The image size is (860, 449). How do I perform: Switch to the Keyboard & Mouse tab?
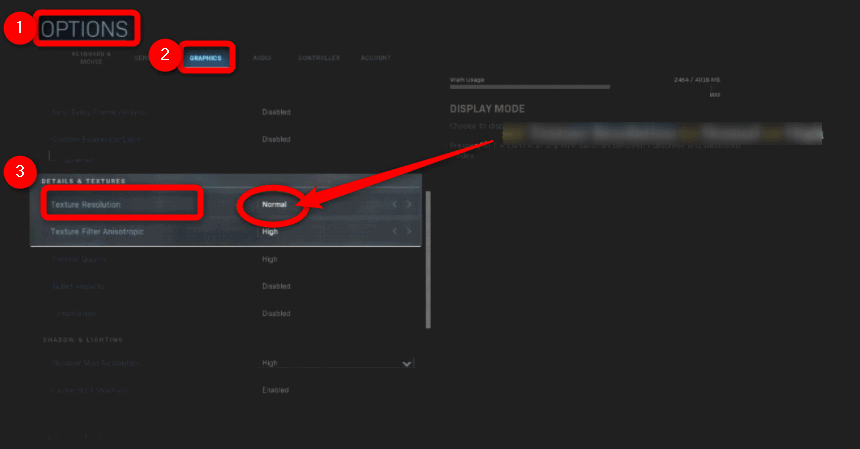coord(92,58)
